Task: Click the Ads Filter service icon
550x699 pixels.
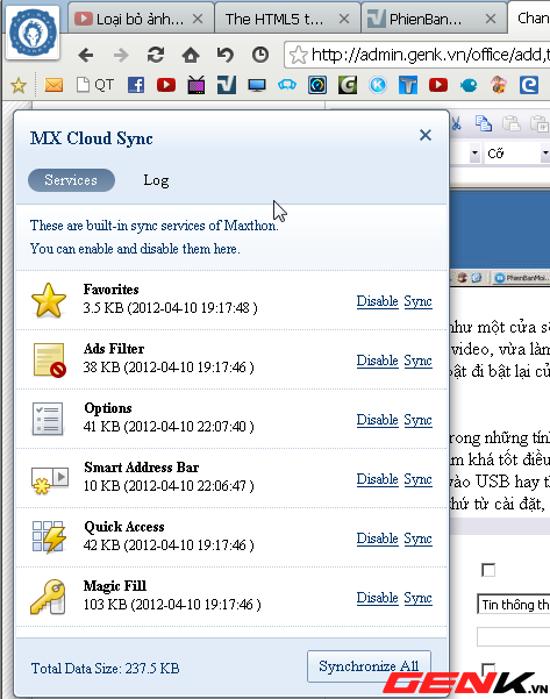Action: coord(49,360)
